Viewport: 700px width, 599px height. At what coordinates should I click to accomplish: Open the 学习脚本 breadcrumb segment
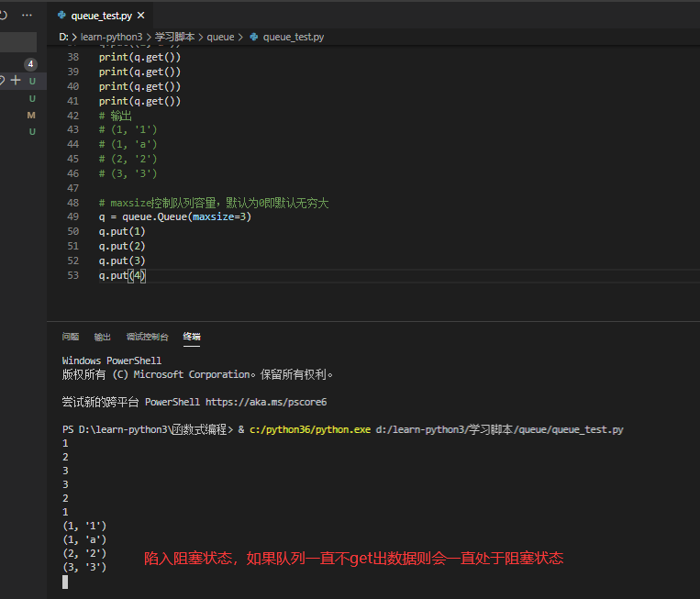click(174, 37)
